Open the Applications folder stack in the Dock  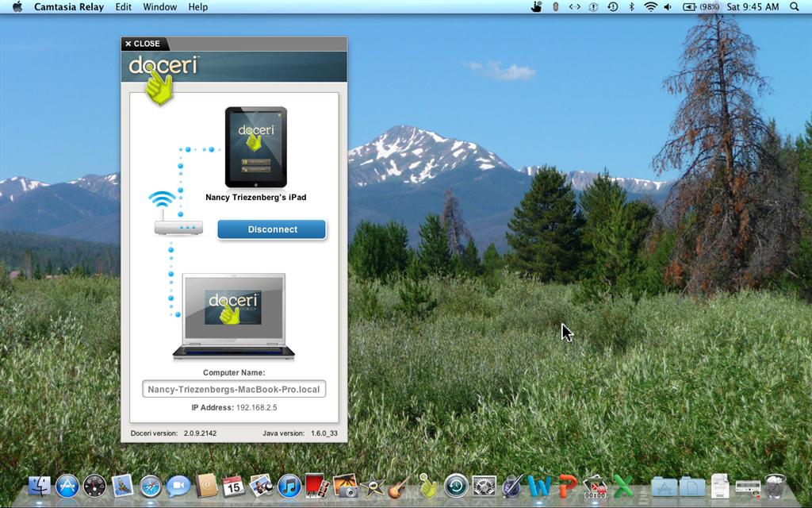(665, 487)
